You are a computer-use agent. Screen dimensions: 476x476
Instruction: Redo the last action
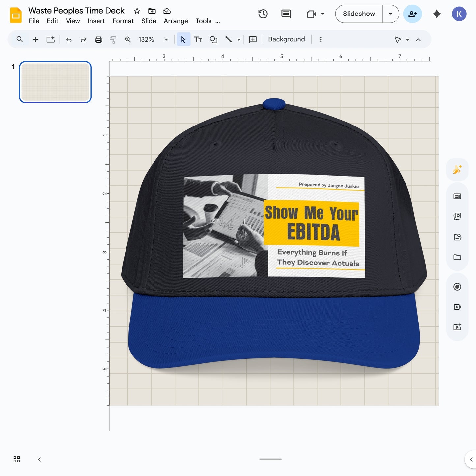(83, 40)
